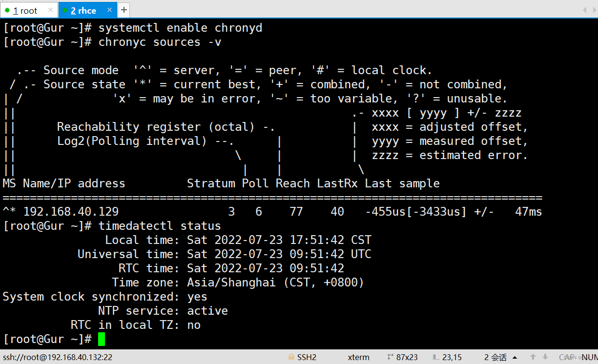Click the 'timedatectl status' command text
This screenshot has width=598, height=364.
pyautogui.click(x=160, y=226)
